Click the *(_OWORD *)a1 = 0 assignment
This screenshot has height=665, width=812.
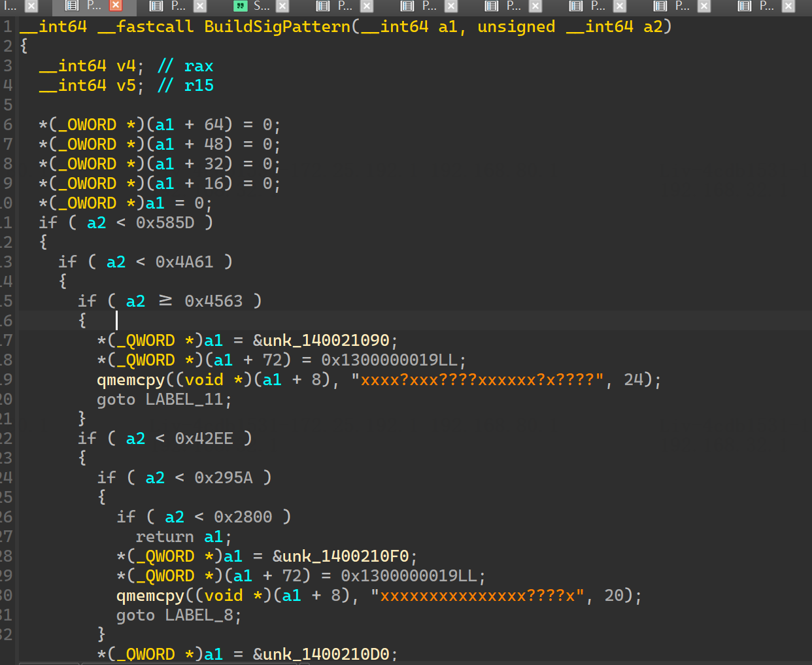pyautogui.click(x=126, y=203)
